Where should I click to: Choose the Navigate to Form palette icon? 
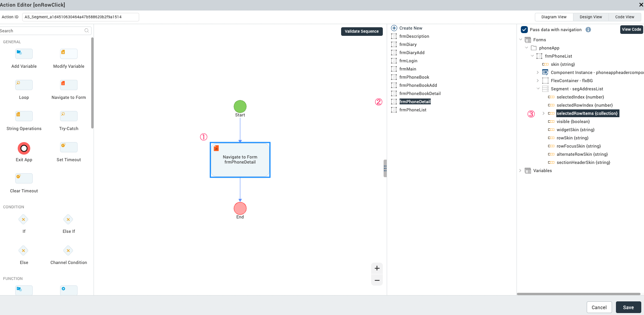(x=69, y=85)
